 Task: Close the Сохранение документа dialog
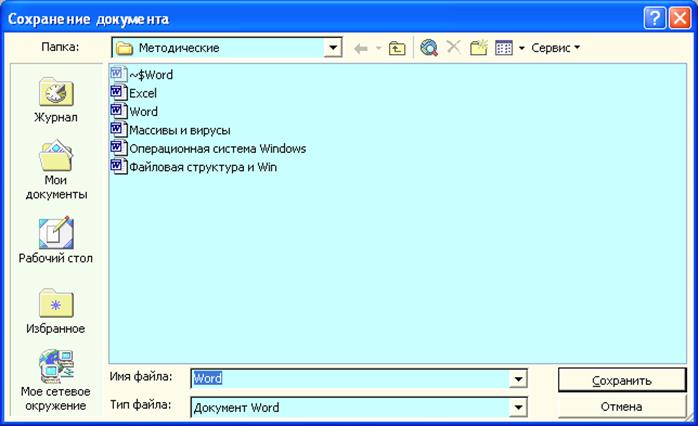pos(680,19)
